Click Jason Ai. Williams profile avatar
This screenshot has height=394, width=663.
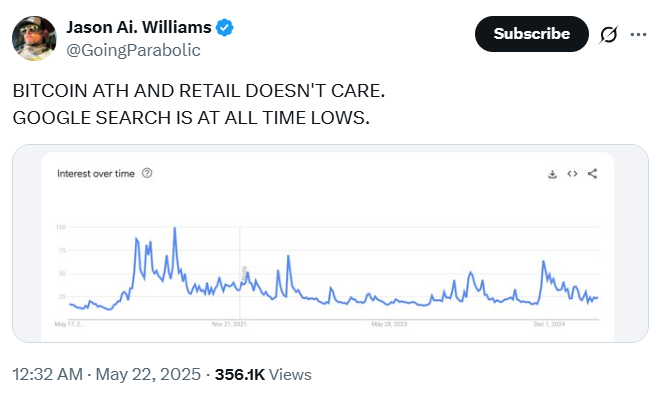34,38
